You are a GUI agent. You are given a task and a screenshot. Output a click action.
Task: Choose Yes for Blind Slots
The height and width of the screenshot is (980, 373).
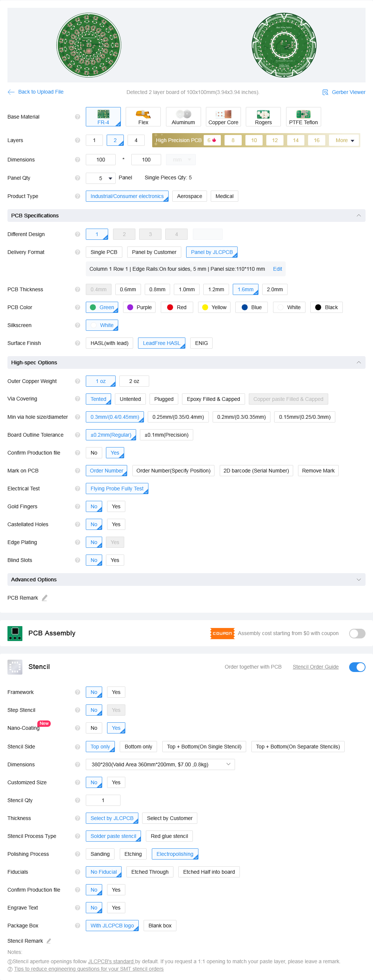115,560
